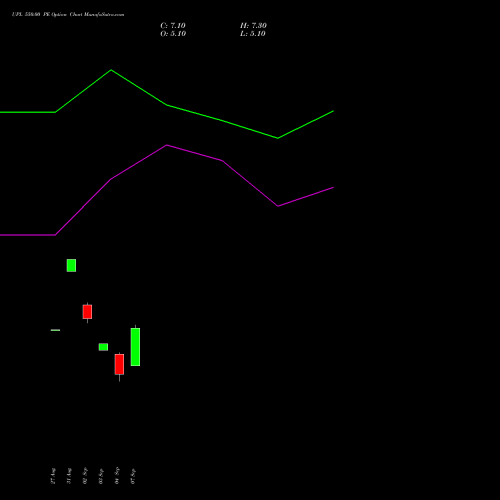Viewport: 500px width, 500px height.
Task: Select the close value "C: 7.10"
Action: [173, 26]
